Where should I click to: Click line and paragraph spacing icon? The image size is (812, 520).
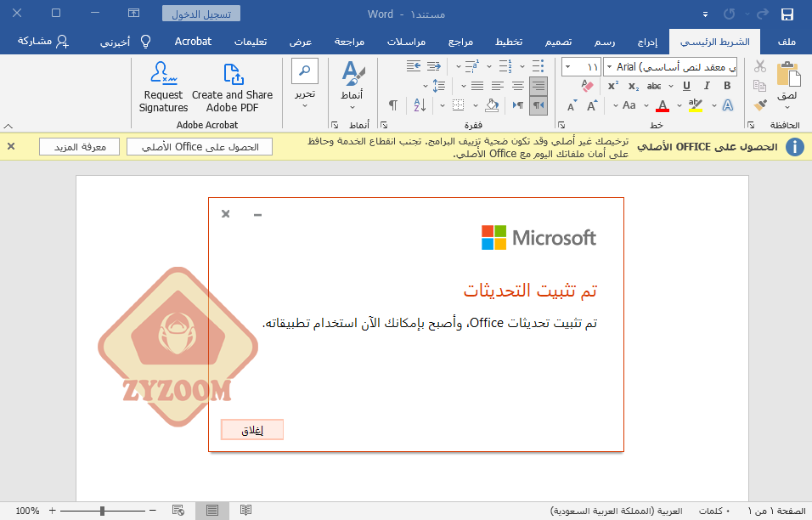438,86
